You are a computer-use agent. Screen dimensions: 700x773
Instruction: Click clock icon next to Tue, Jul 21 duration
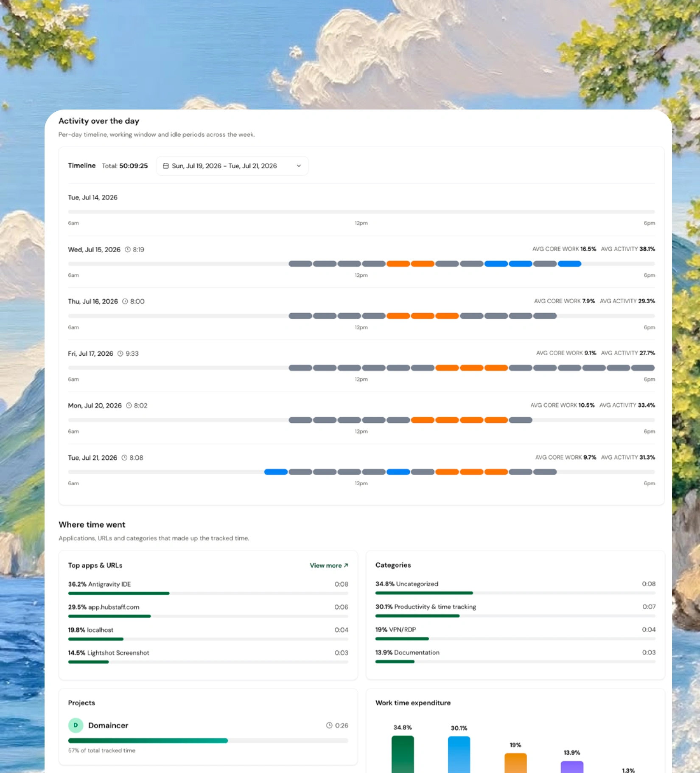125,458
